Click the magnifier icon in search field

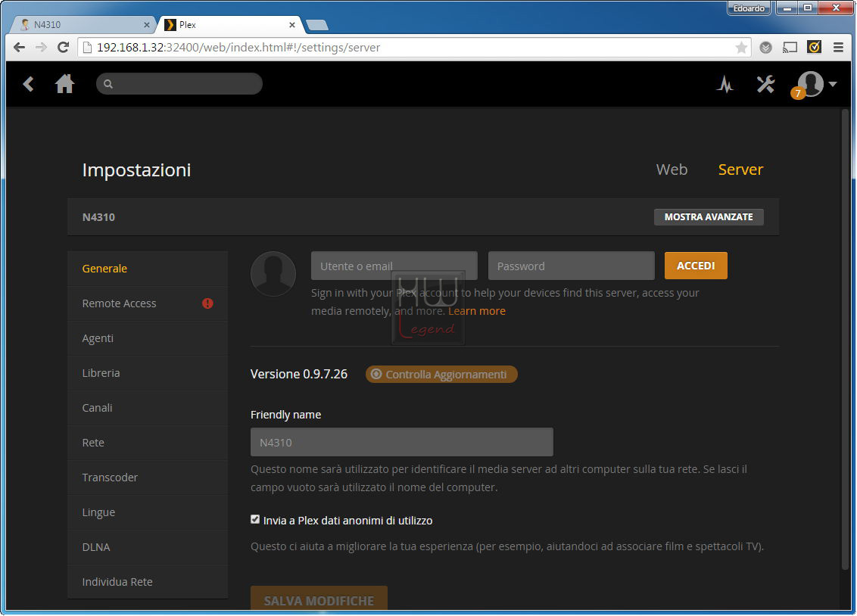(108, 84)
